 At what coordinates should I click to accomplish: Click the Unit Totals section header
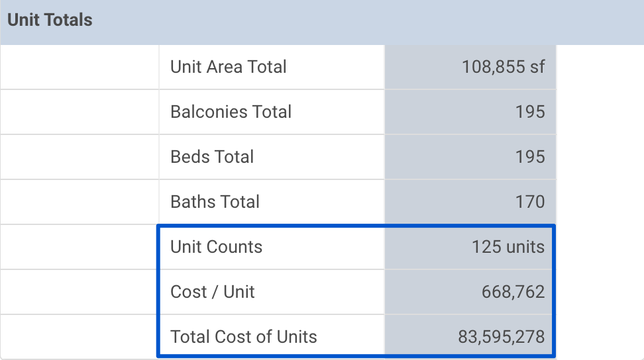[322, 22]
